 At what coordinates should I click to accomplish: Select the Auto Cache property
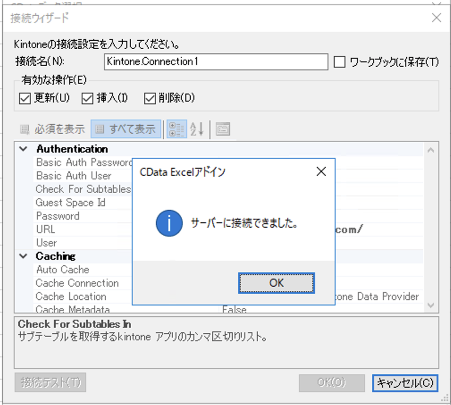coord(63,269)
